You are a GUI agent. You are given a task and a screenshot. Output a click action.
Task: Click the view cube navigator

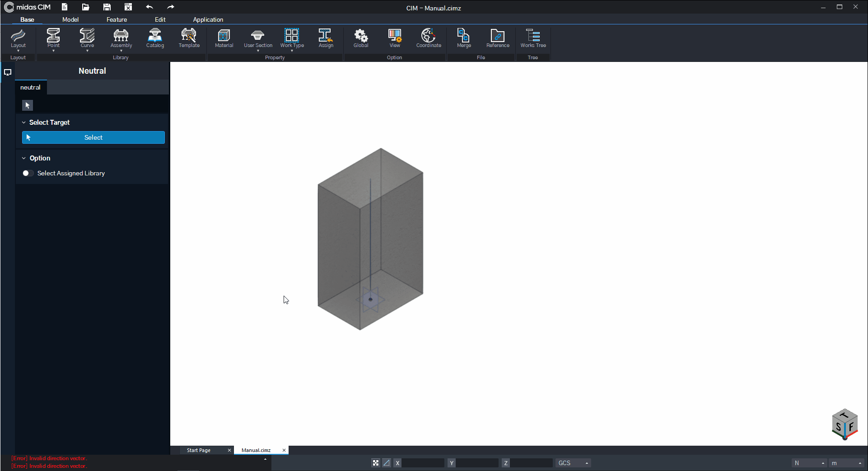click(x=845, y=424)
